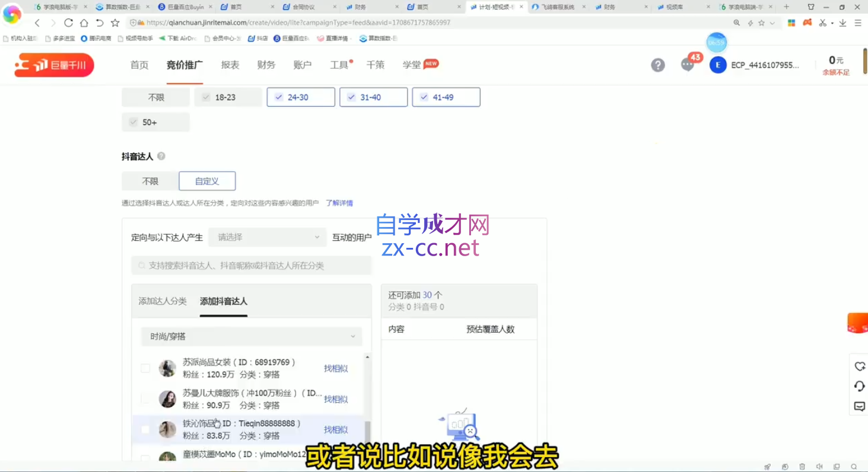Click the 了解详情 link
The height and width of the screenshot is (472, 868).
point(339,203)
